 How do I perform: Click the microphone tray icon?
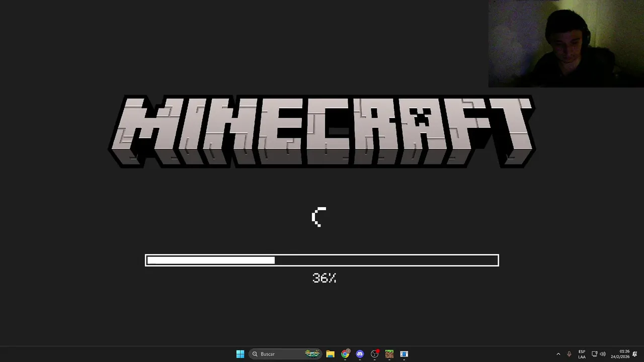(x=569, y=354)
